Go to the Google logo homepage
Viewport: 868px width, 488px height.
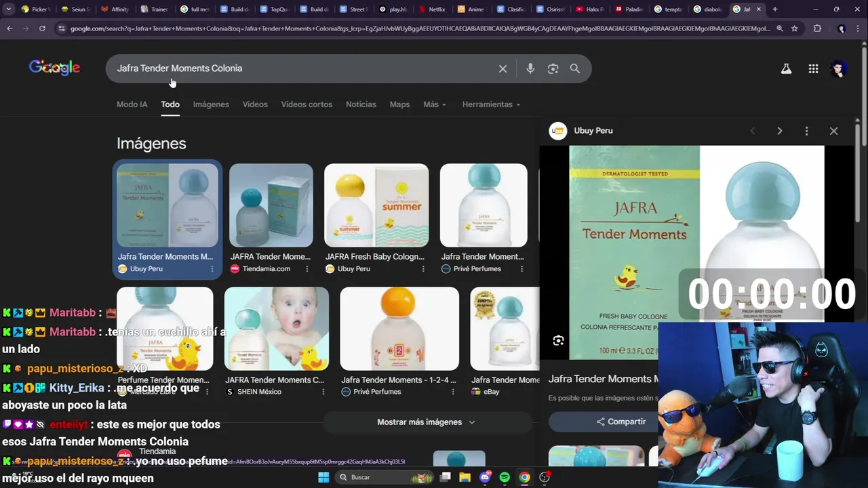(x=54, y=68)
